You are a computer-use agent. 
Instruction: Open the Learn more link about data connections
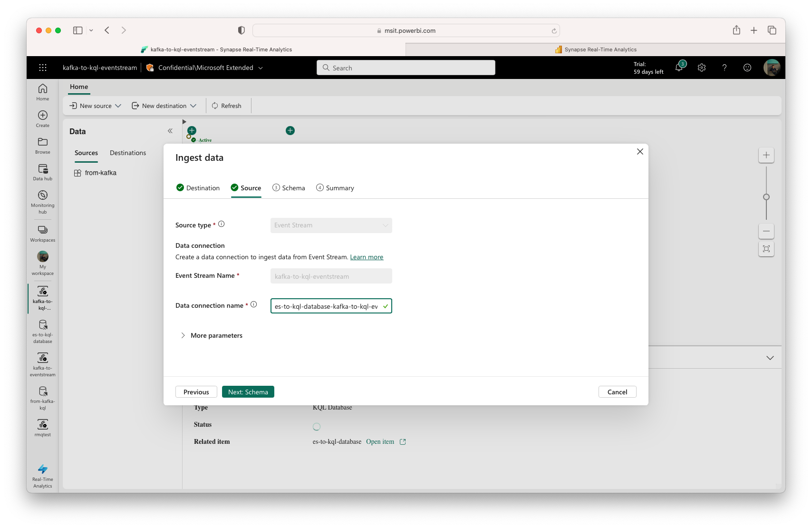pyautogui.click(x=366, y=257)
